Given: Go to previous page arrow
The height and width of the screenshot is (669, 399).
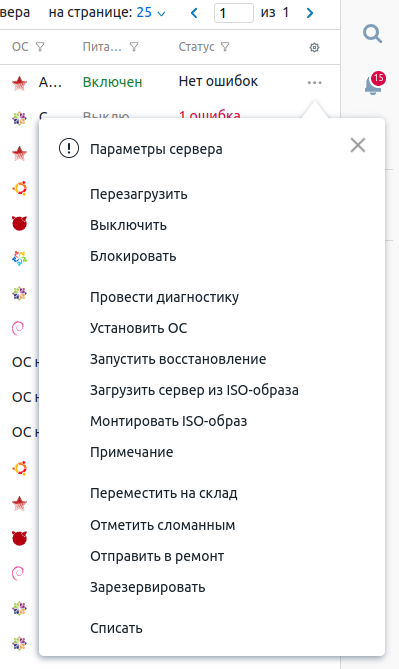Looking at the screenshot, I should (194, 13).
